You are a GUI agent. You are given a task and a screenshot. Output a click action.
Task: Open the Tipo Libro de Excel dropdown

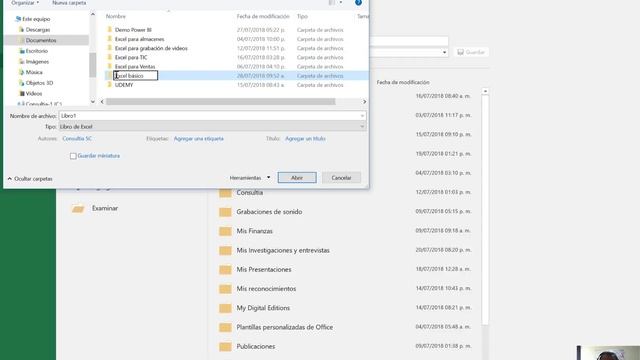tap(212, 127)
